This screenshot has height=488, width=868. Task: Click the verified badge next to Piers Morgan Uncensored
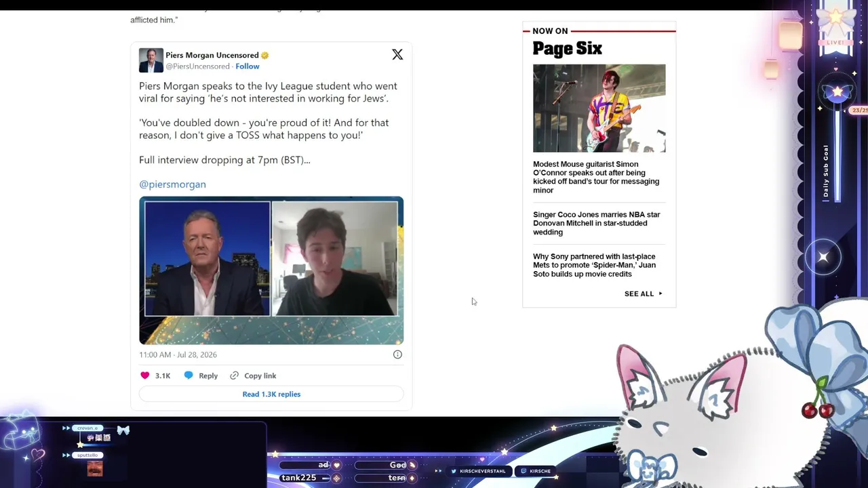pos(265,55)
